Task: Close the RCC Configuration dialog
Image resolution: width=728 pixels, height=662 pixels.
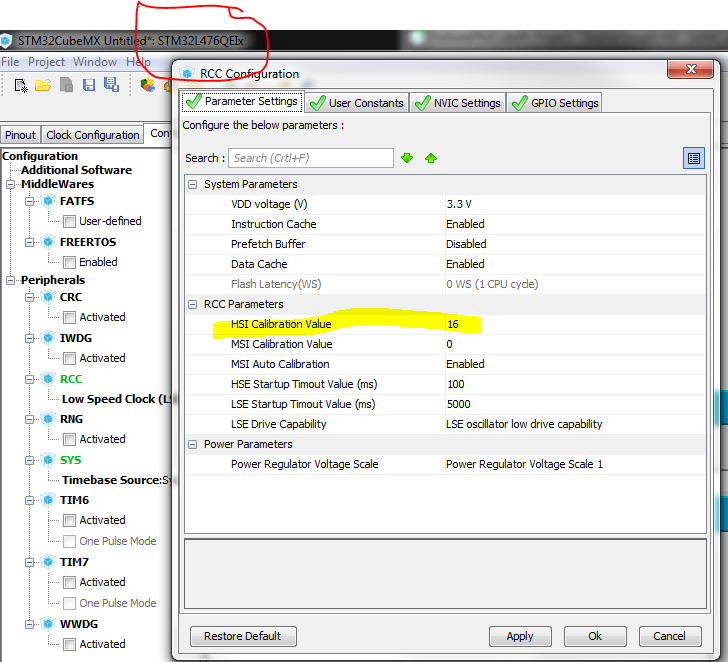Action: [690, 69]
